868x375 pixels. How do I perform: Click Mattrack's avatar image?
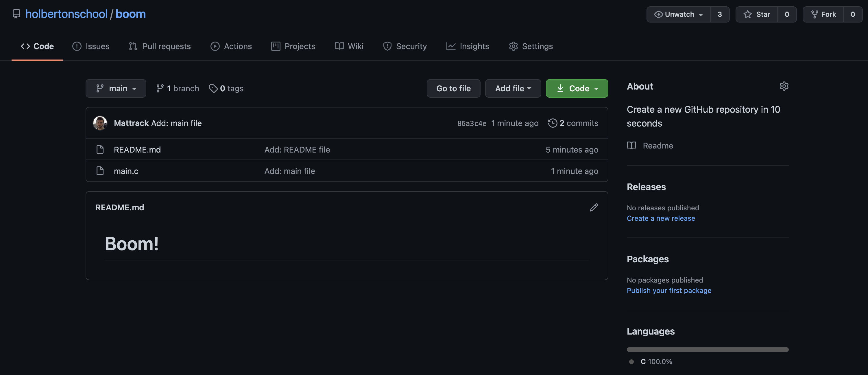coord(100,123)
